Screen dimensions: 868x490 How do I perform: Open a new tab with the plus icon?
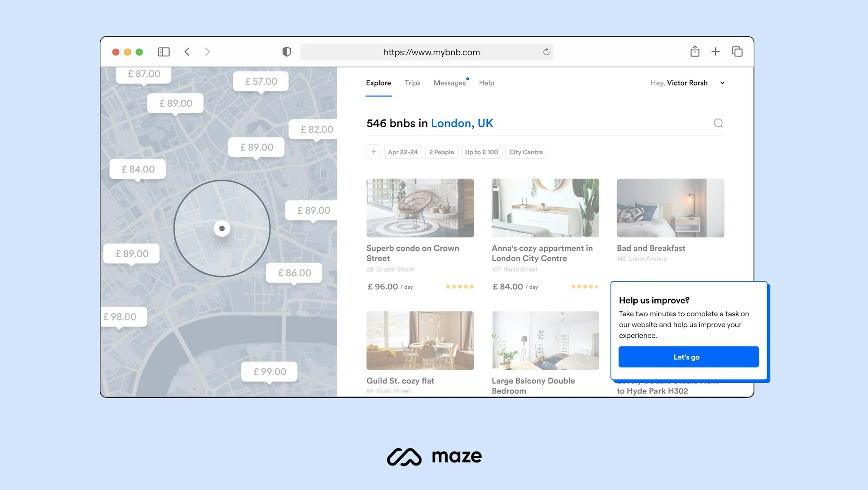click(716, 51)
